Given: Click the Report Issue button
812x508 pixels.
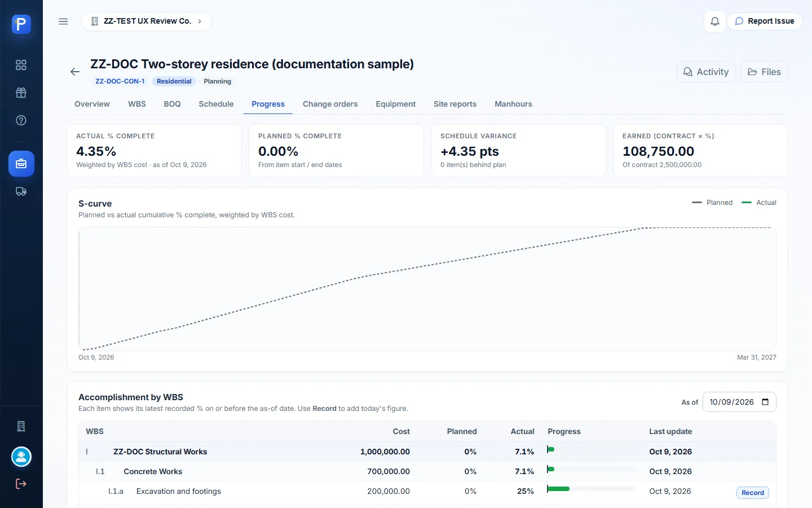Looking at the screenshot, I should [765, 21].
